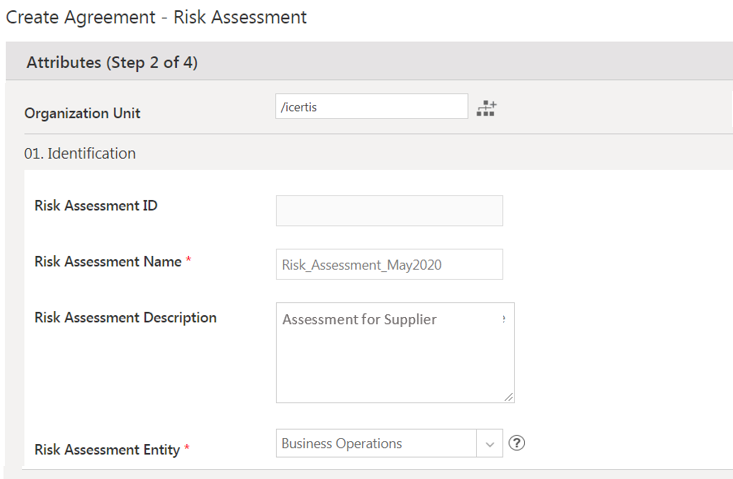Screen dimensions: 733x479
Task: Click the Risk Assessment ID label
Action: coord(96,206)
